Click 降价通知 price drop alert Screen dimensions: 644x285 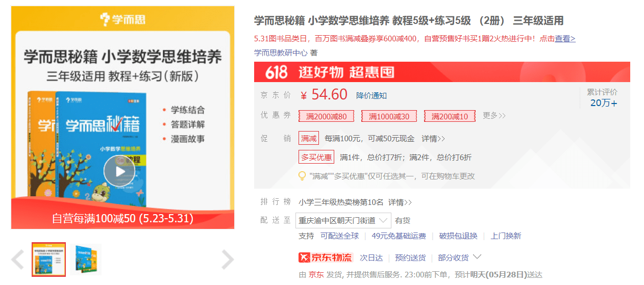371,95
